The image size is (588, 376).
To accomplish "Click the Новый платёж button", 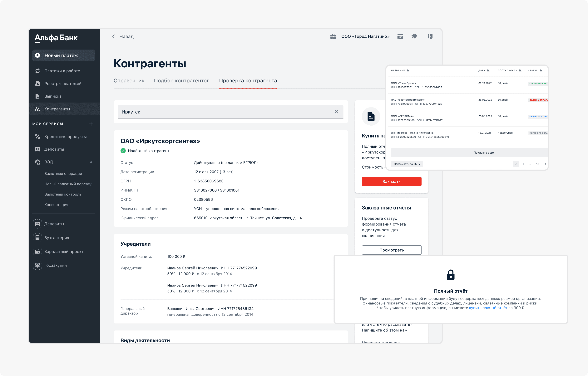I will (x=64, y=55).
